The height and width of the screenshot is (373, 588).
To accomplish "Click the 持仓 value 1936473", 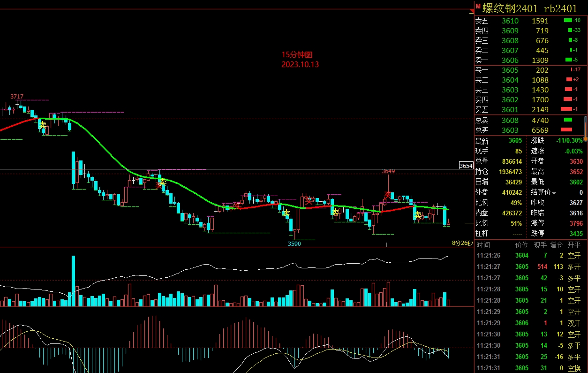I will [510, 172].
